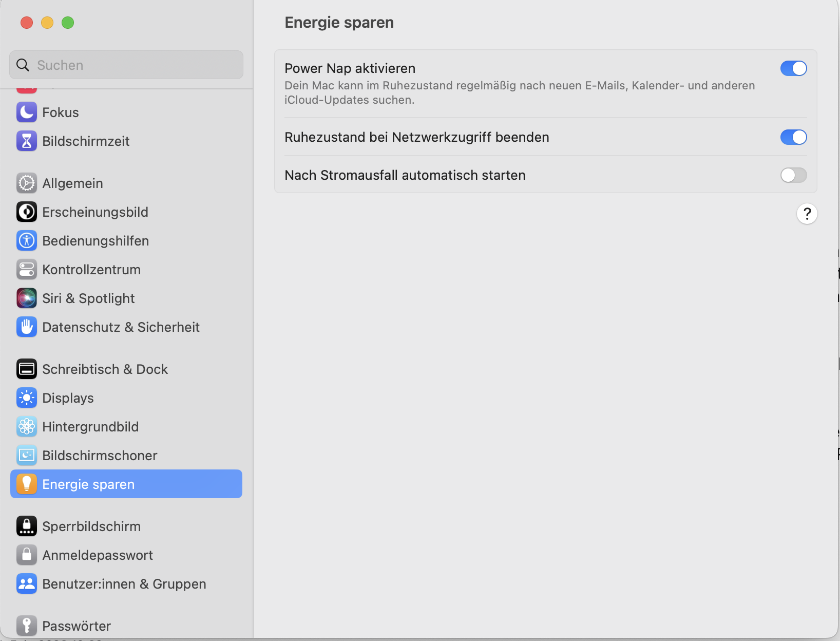This screenshot has height=641, width=840.
Task: Disable the Power Nap aktivieren toggle
Action: pos(793,68)
